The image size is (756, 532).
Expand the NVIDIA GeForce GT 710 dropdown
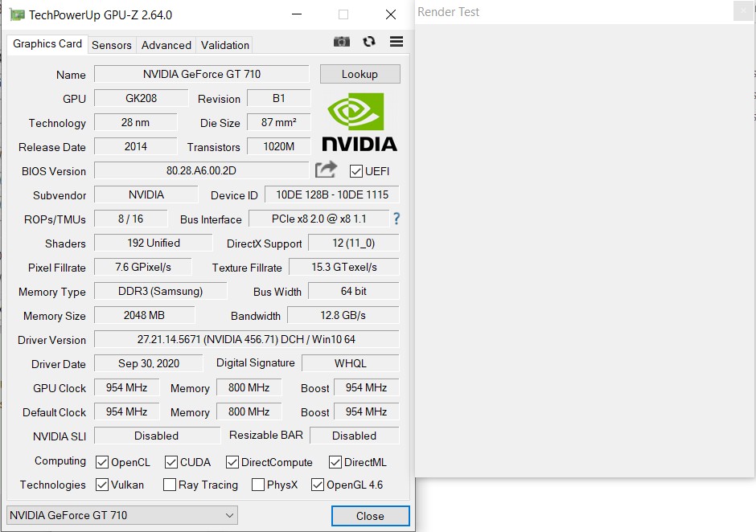(229, 515)
